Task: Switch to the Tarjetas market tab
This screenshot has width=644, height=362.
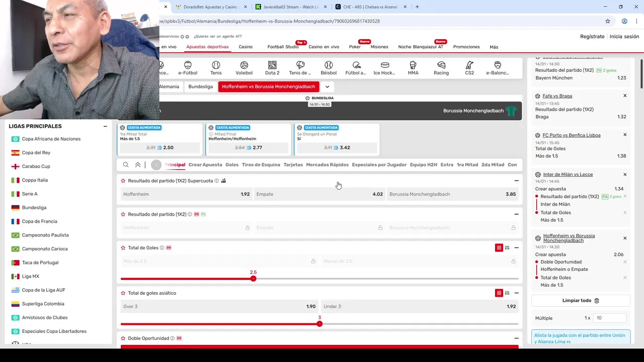Action: click(293, 164)
